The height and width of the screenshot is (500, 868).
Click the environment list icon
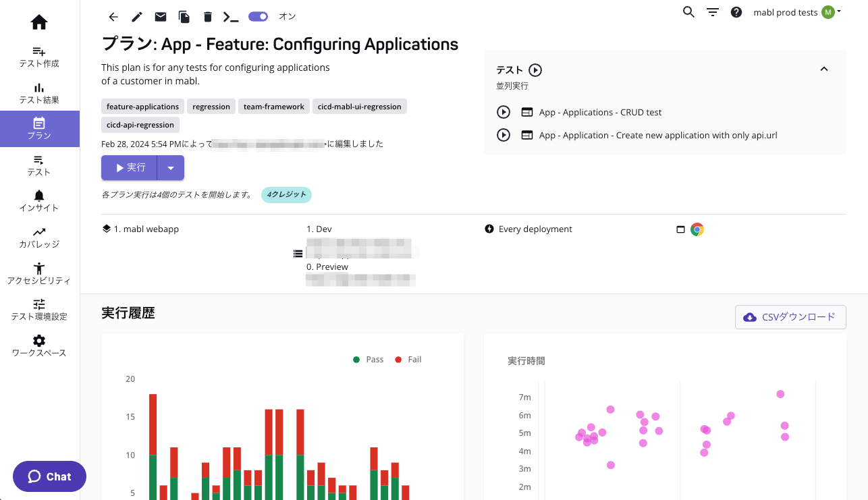298,254
